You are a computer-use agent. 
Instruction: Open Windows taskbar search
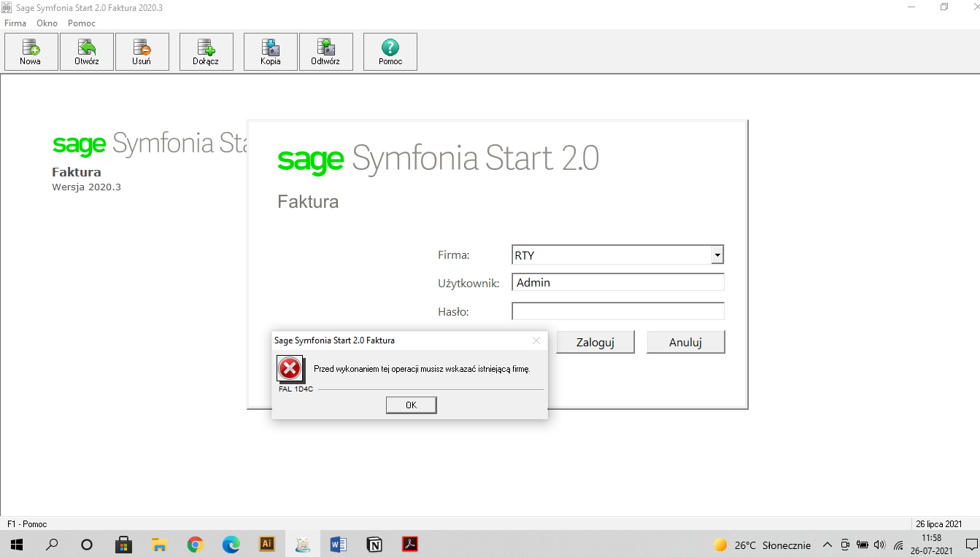(x=52, y=544)
